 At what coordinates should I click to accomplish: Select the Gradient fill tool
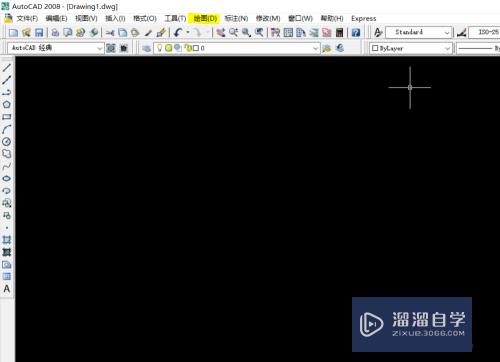pyautogui.click(x=7, y=252)
